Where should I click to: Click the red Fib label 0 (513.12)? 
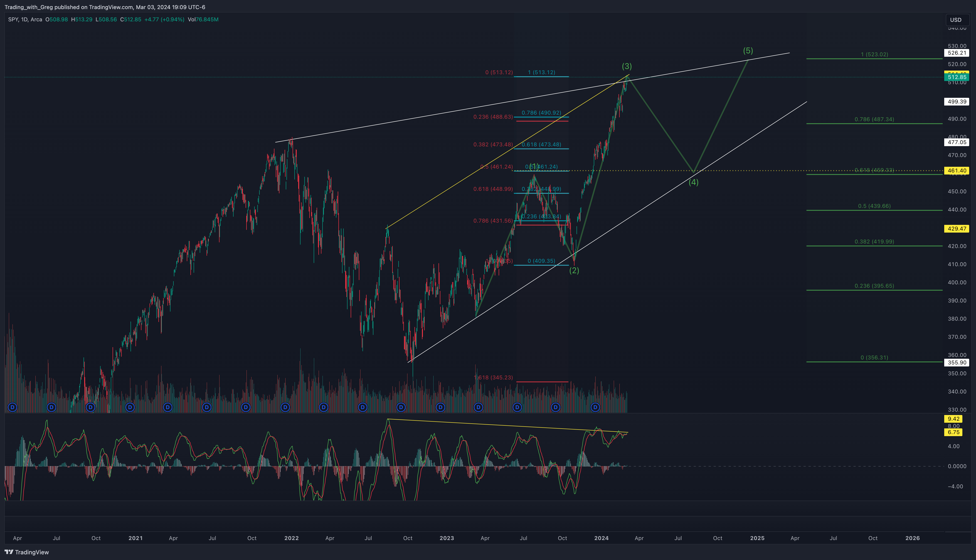(499, 73)
